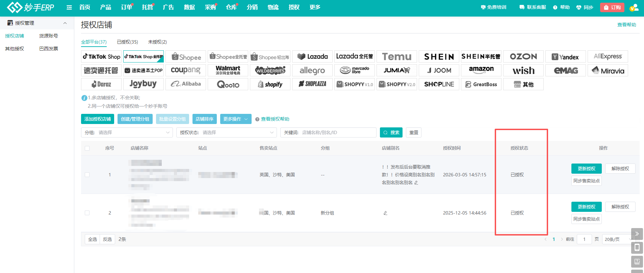Open the 查看帮助 link
The width and height of the screenshot is (644, 273).
(x=627, y=25)
